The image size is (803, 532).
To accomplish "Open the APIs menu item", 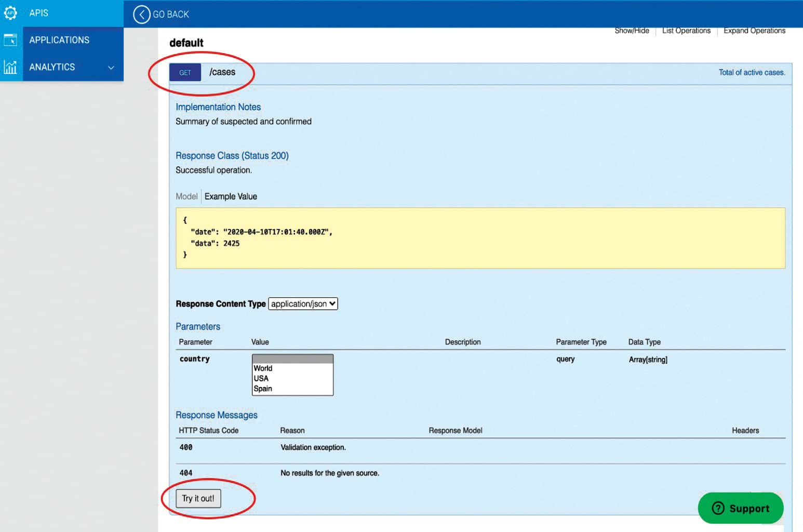I will click(x=38, y=13).
